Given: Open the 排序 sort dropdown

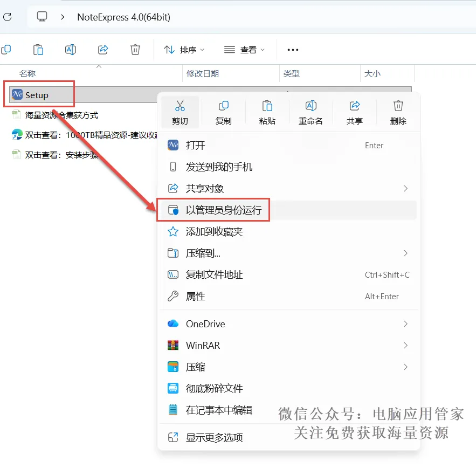Looking at the screenshot, I should click(184, 50).
